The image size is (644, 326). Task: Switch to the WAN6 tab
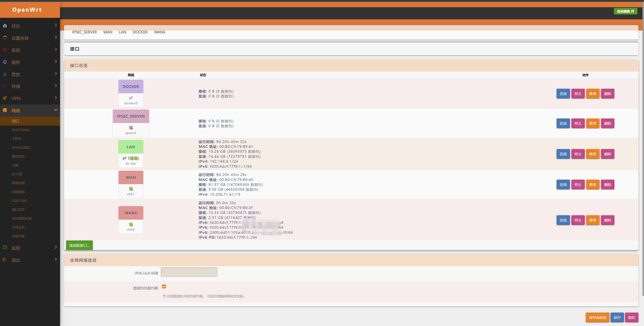pos(160,32)
